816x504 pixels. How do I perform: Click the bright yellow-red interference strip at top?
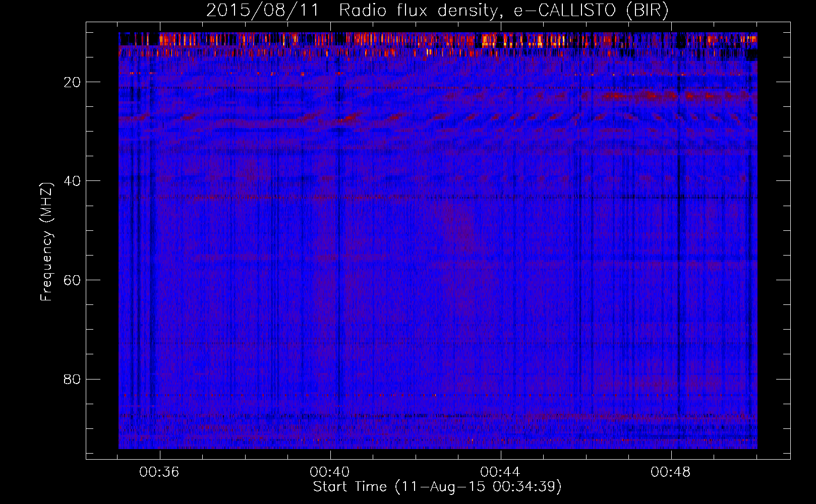pos(509,39)
